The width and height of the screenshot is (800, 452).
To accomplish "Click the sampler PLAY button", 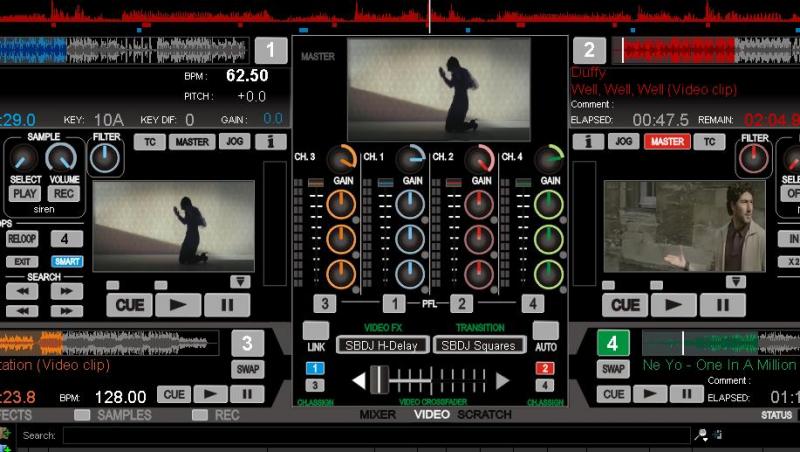I will [24, 194].
